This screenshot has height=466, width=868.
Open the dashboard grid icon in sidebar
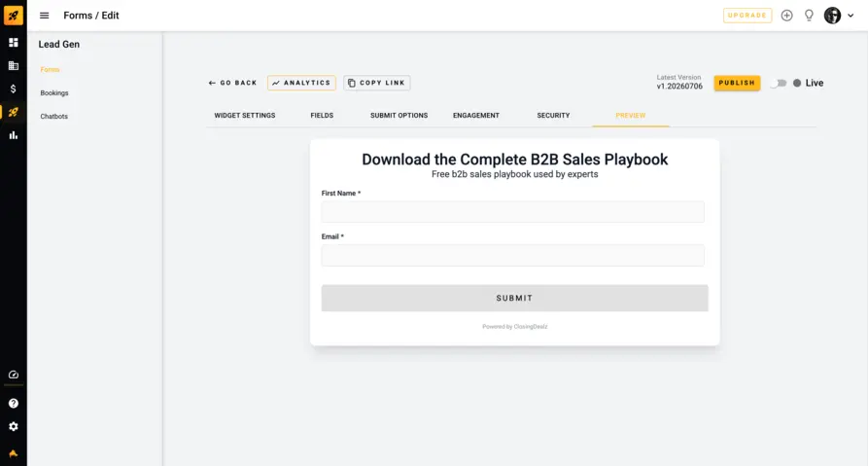[14, 43]
